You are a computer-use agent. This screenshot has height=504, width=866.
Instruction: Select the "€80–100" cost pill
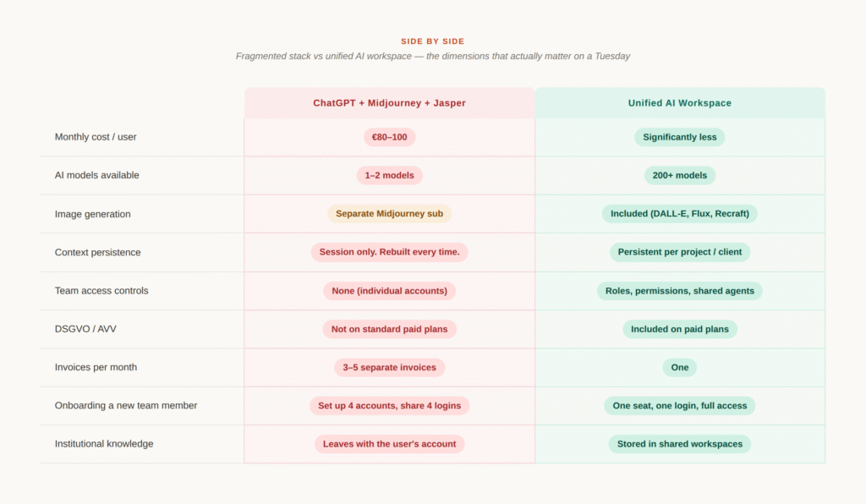click(x=389, y=137)
